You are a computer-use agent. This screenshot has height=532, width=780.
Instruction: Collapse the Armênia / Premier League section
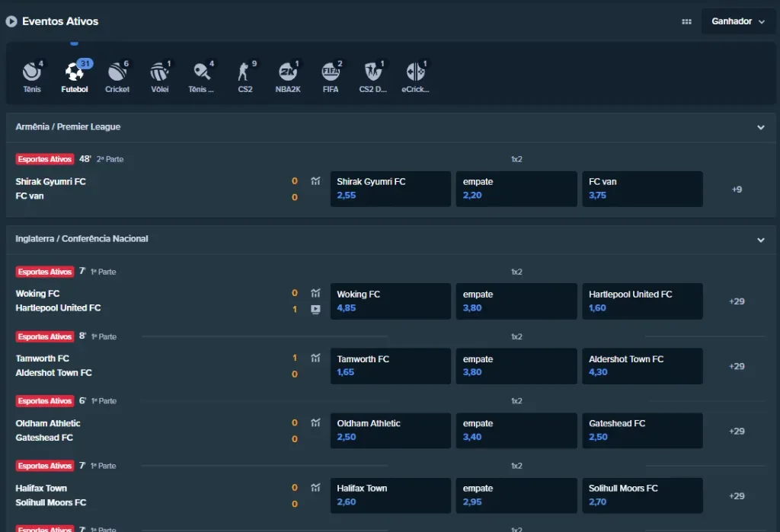[x=760, y=128]
